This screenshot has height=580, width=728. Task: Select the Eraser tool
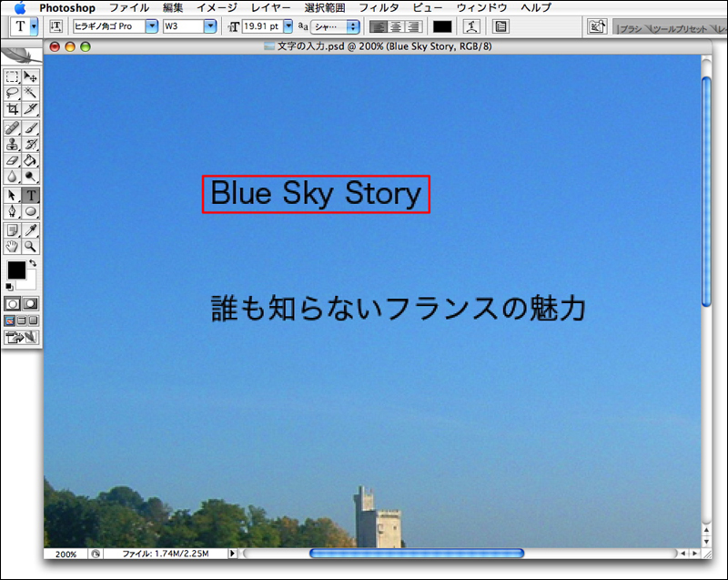(x=13, y=160)
